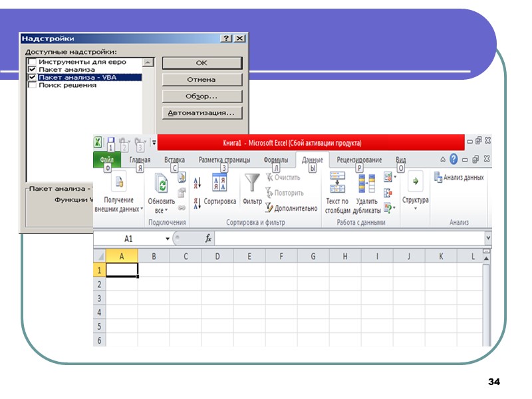Screen dimensions: 532x399
Task: Switch to the Формулы tab
Action: 276,160
